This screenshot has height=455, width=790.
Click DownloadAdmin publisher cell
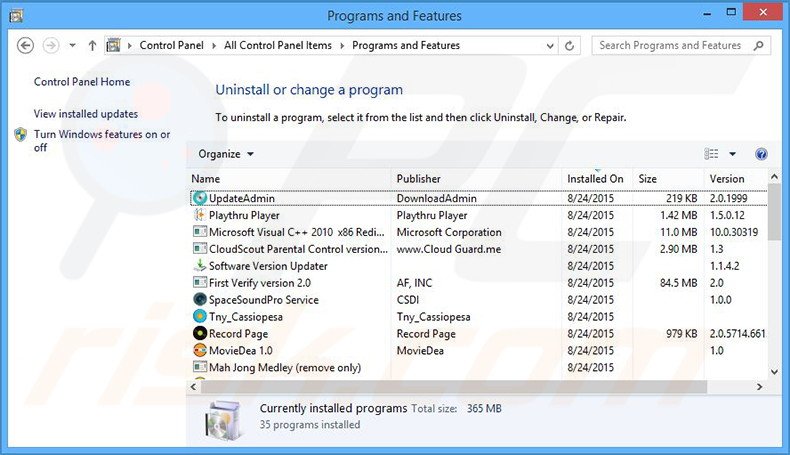coord(436,199)
